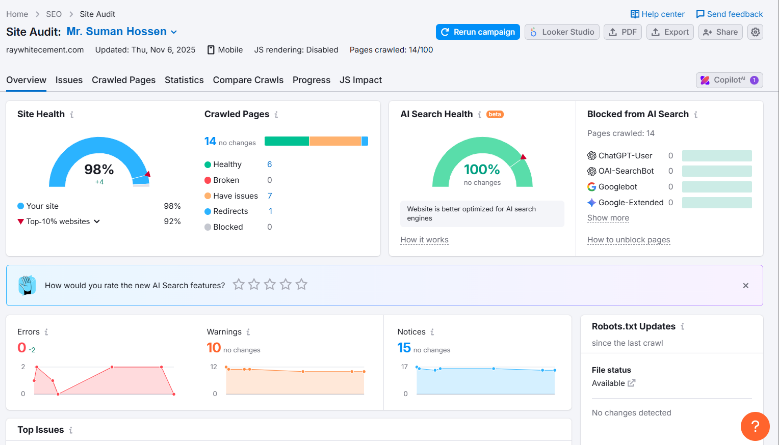The image size is (779, 445).
Task: Close the AI Search rating banner
Action: [745, 285]
